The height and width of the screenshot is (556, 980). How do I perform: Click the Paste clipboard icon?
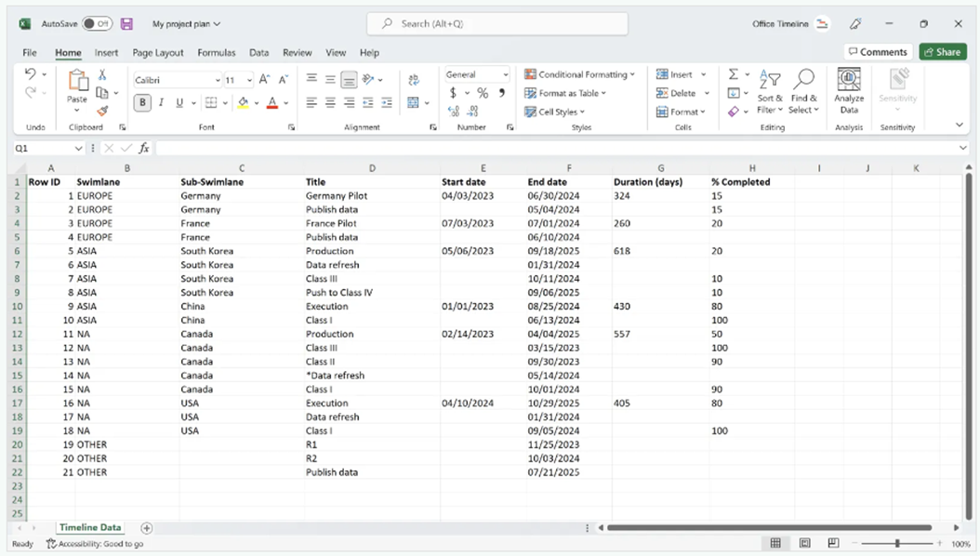77,81
